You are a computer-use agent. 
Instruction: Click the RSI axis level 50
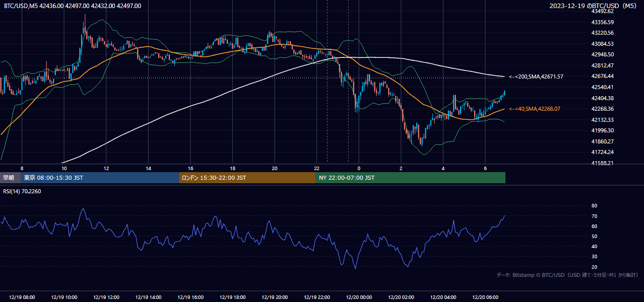[x=594, y=236]
